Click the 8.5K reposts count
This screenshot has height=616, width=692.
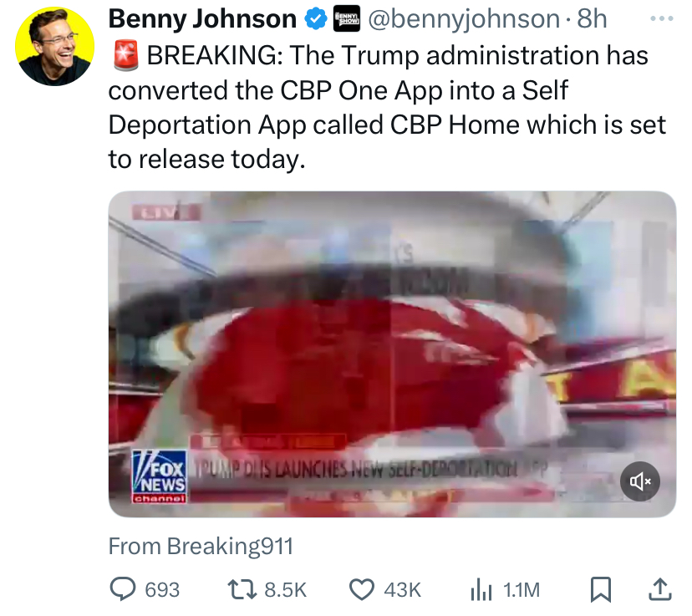coord(285,590)
